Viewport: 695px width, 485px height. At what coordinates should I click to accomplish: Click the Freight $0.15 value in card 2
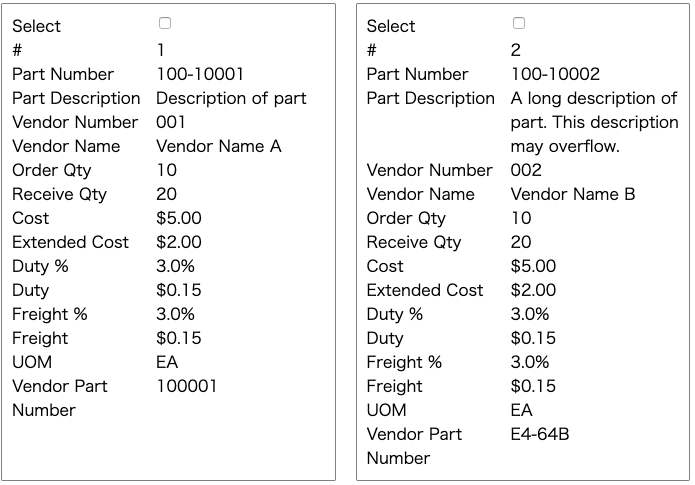pyautogui.click(x=533, y=386)
